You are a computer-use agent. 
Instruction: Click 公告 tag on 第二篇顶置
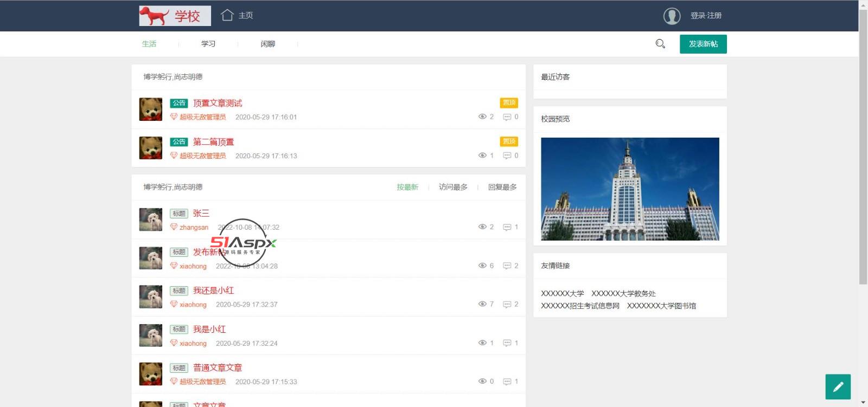(x=179, y=142)
